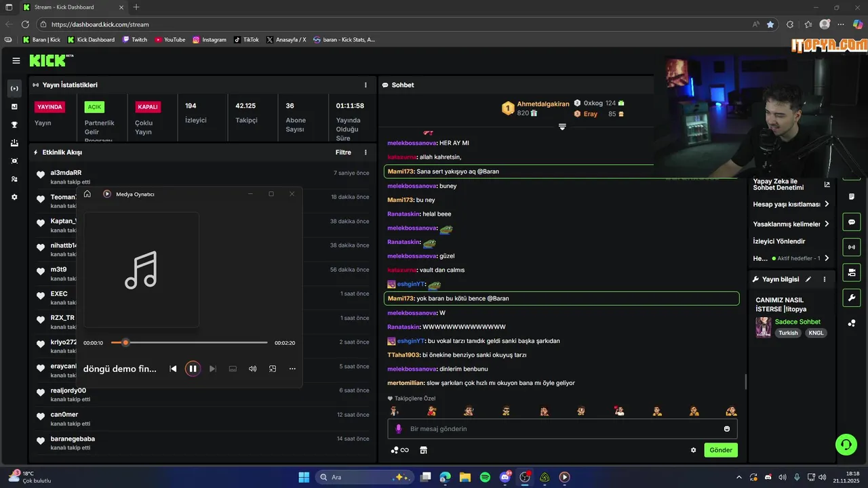
Task: Open Yapay Zeka ile Sohbet Denetimi link
Action: [x=827, y=184]
